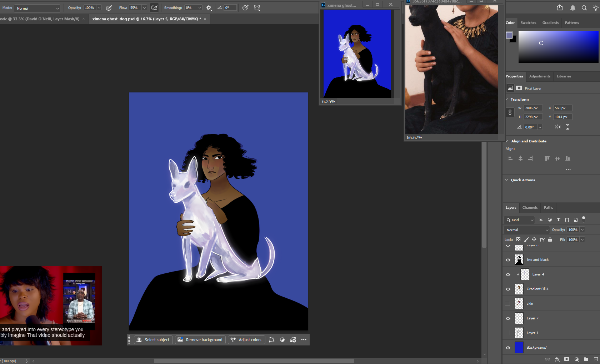Screen dimensions: 600x364
Task: Open smoothing options gear icon
Action: (209, 8)
